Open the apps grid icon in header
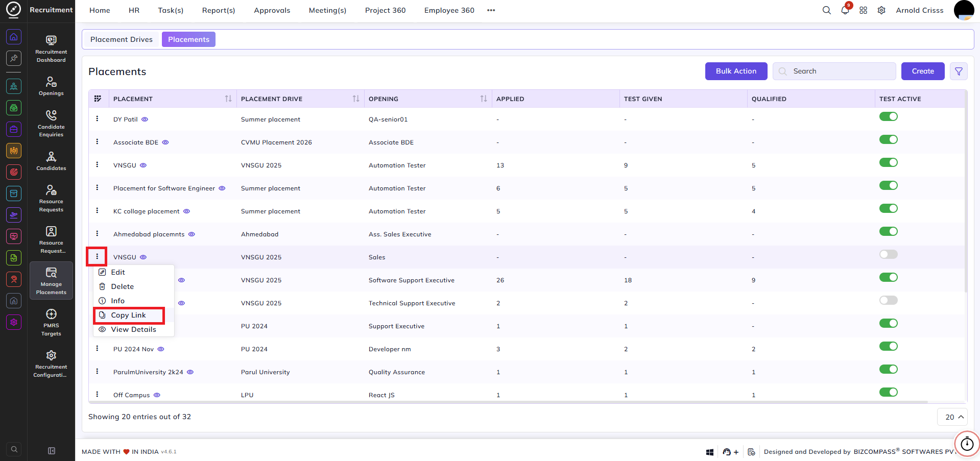Viewport: 980px width, 461px height. [863, 10]
